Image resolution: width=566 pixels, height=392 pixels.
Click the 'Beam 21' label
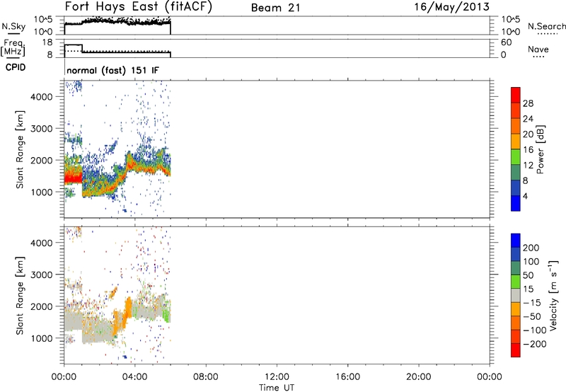pyautogui.click(x=275, y=8)
